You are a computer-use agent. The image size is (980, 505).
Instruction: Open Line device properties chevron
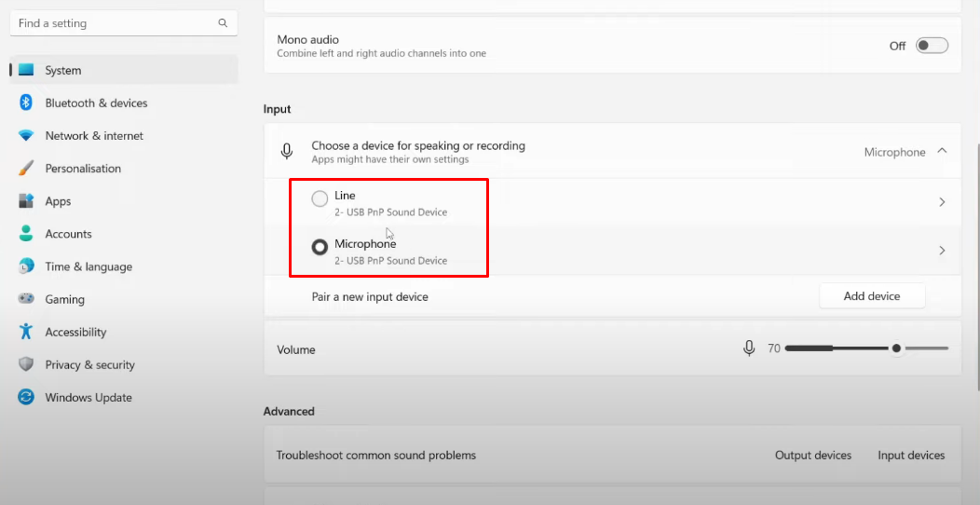pos(942,202)
